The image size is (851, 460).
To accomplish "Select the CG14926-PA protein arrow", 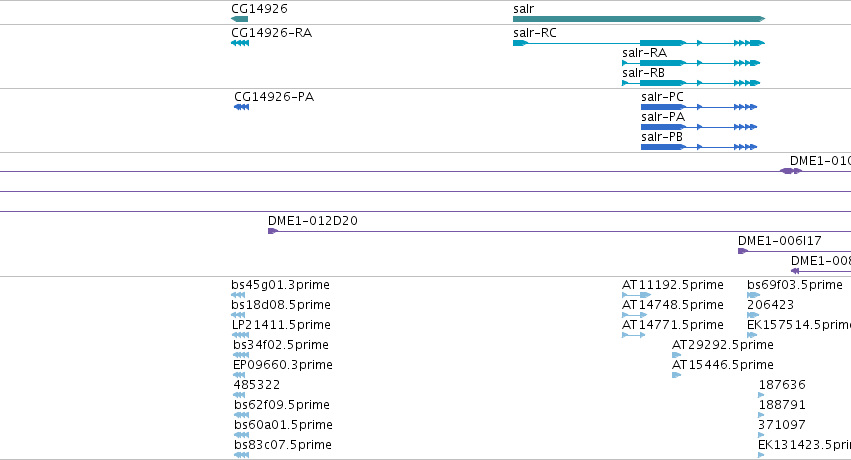I will coord(242,107).
